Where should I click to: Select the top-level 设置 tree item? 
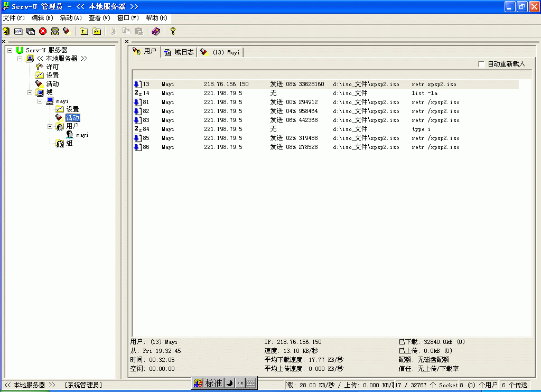[x=52, y=75]
